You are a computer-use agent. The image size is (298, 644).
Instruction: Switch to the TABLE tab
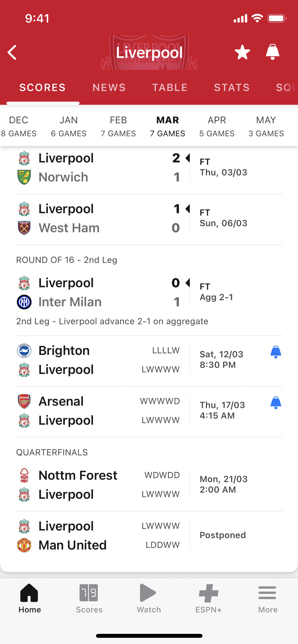[x=170, y=88]
